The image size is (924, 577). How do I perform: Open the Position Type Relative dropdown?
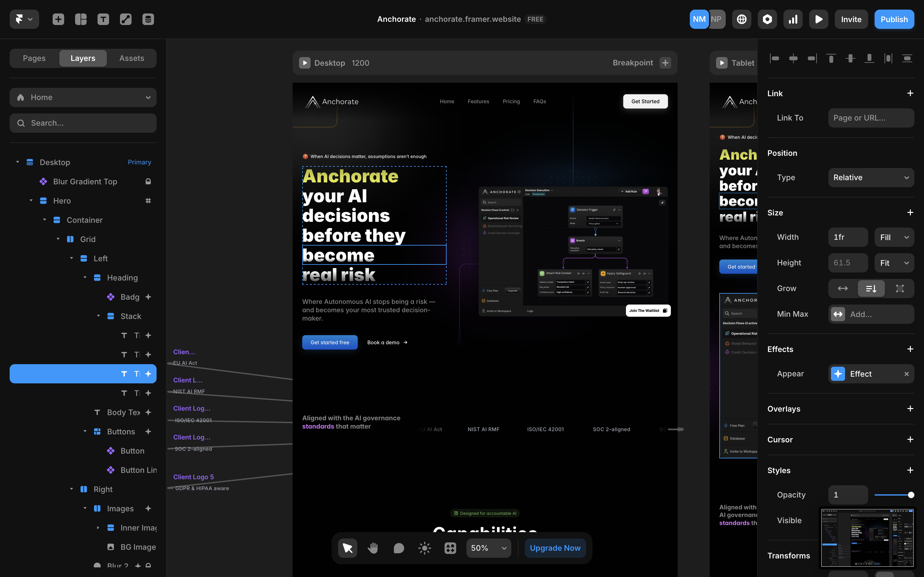point(870,178)
